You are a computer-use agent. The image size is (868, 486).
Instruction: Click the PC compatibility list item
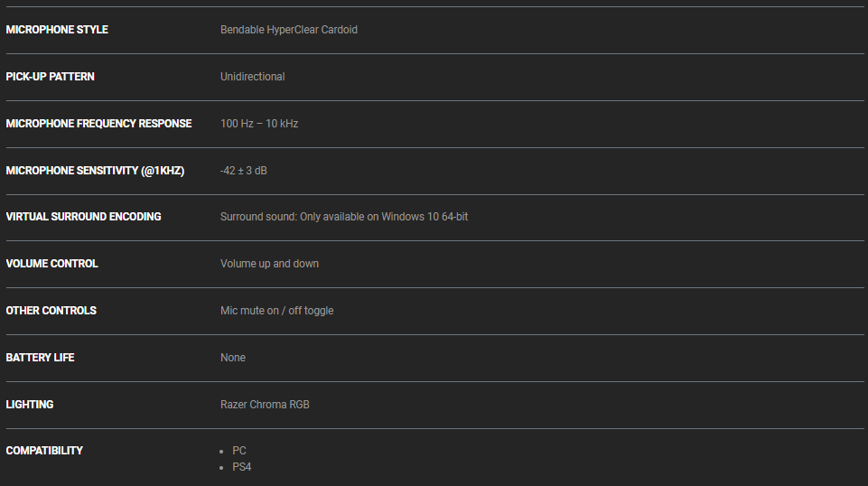[x=239, y=451]
